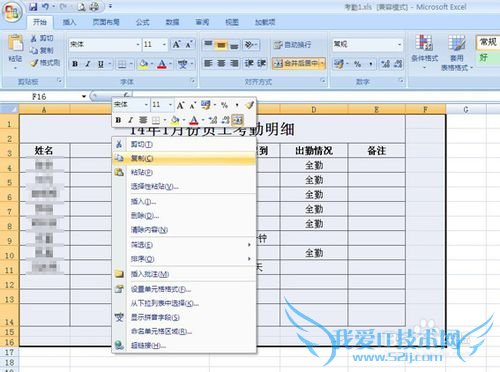Decrease font size in ribbon

189,44
